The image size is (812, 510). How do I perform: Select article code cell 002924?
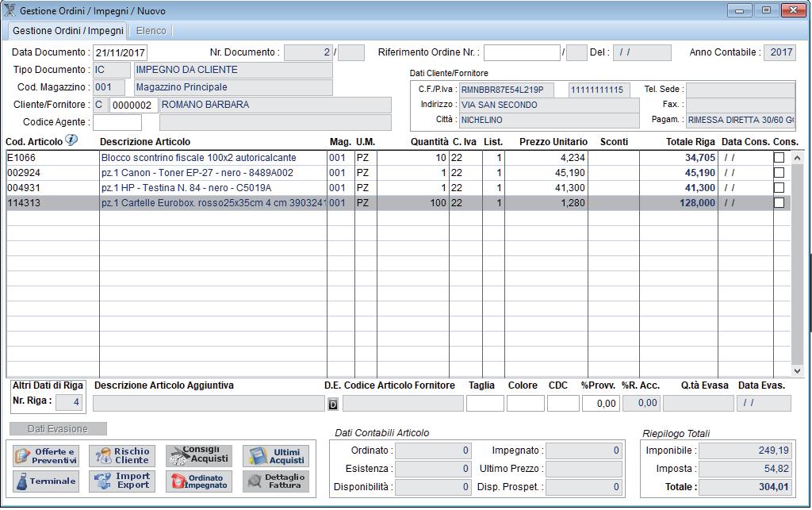[53, 172]
